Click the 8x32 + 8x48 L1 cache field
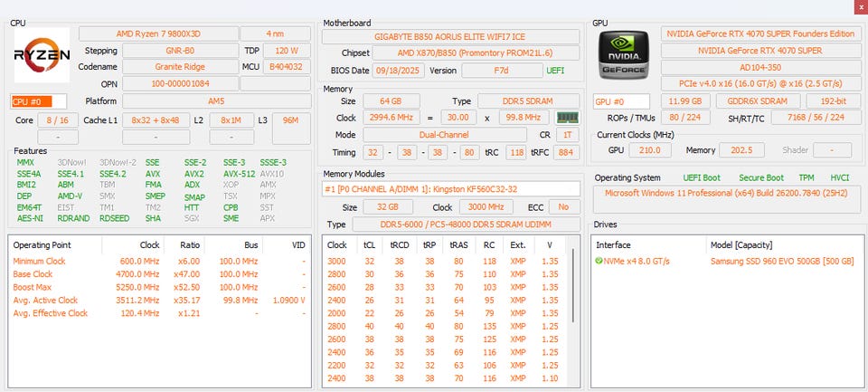868x392 pixels. pos(155,120)
